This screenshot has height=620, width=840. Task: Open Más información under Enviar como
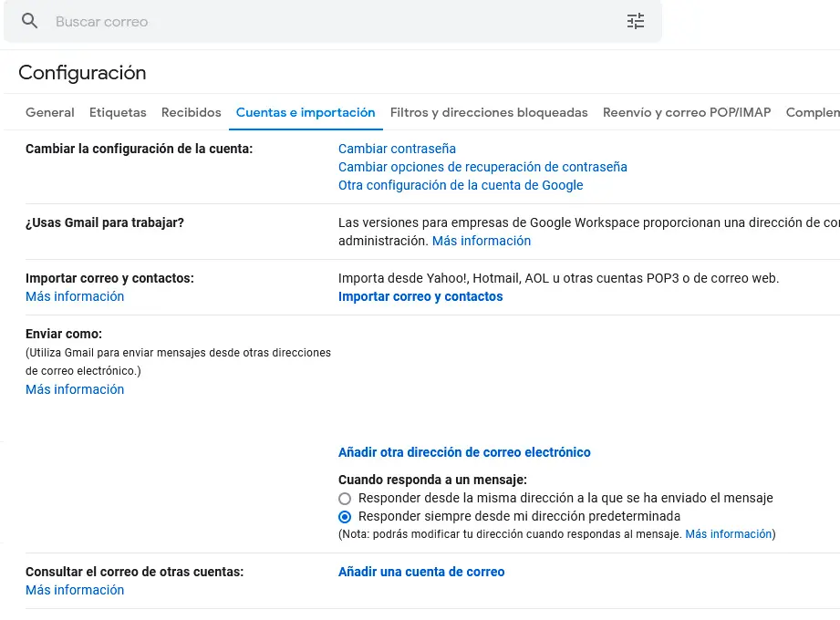click(x=75, y=389)
